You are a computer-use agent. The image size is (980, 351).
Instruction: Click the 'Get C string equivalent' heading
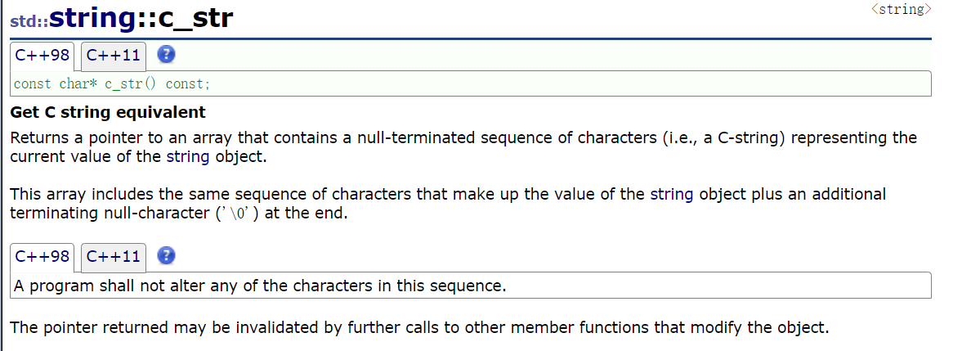[x=108, y=113]
